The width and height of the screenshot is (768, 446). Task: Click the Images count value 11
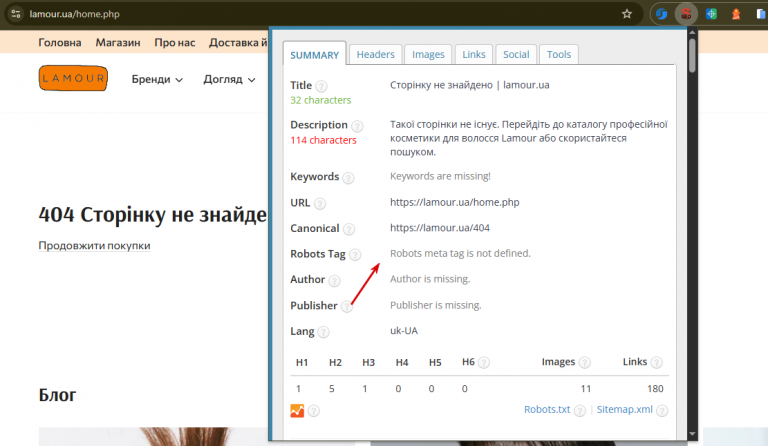coord(586,389)
